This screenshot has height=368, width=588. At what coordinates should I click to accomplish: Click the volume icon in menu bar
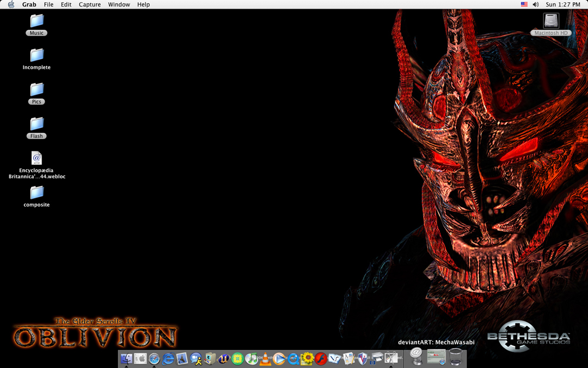pos(536,4)
